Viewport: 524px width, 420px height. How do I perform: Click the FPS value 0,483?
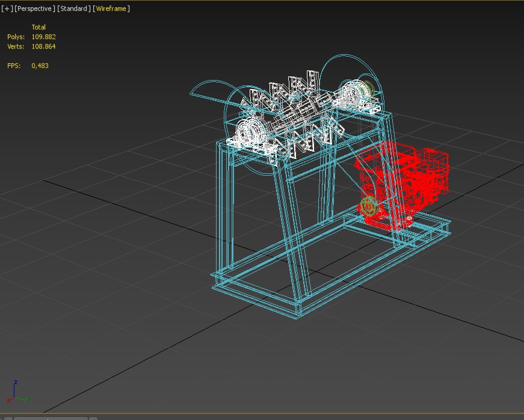pyautogui.click(x=40, y=66)
